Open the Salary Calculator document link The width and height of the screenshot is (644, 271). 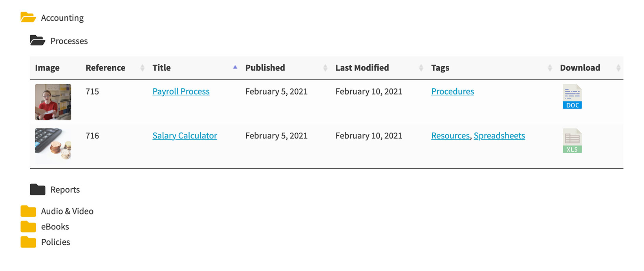185,135
